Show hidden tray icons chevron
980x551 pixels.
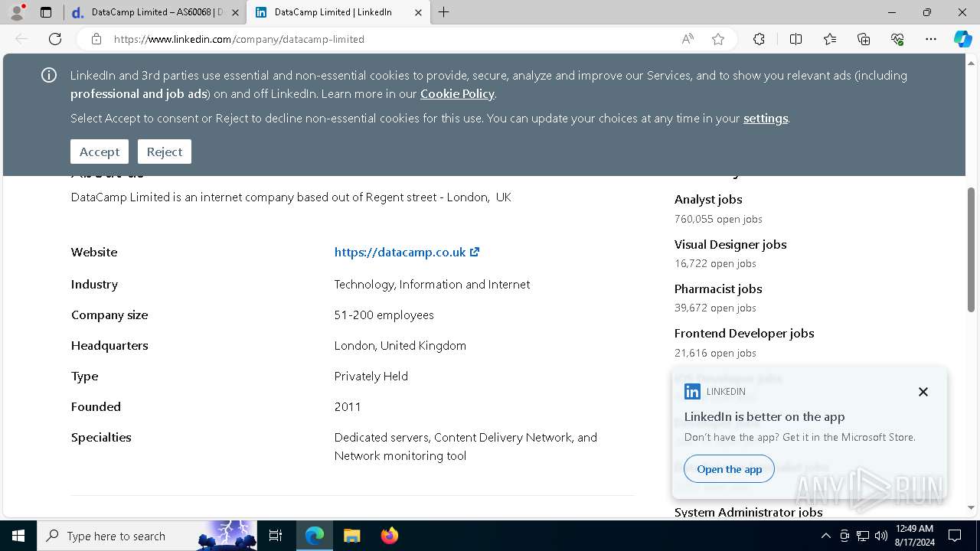coord(825,536)
